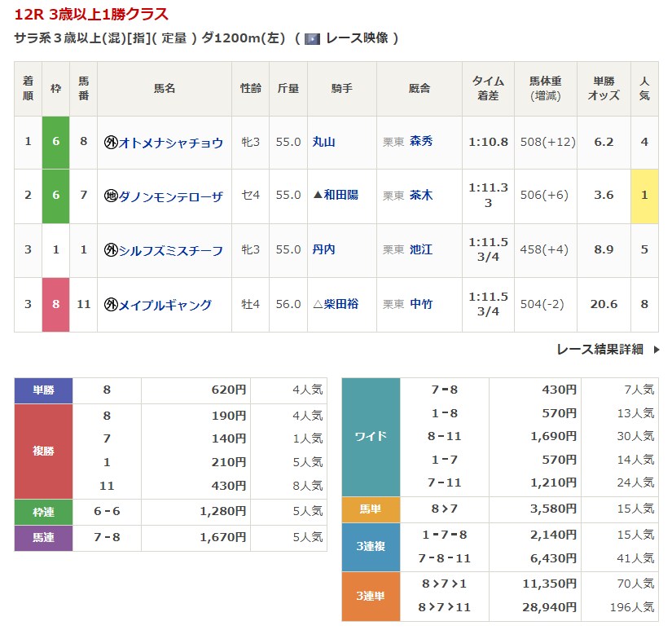Open horse page for オトメナシャチョウ
The width and height of the screenshot is (672, 630).
(171, 143)
